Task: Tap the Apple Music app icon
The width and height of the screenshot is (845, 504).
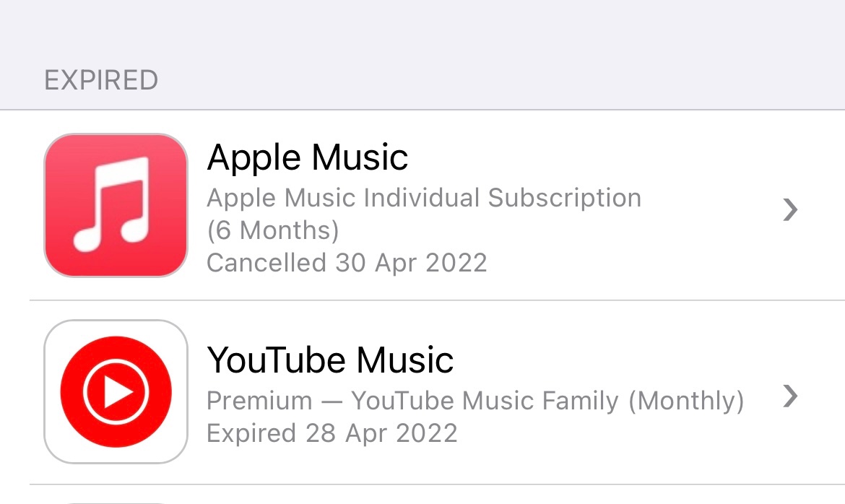Action: 116,205
